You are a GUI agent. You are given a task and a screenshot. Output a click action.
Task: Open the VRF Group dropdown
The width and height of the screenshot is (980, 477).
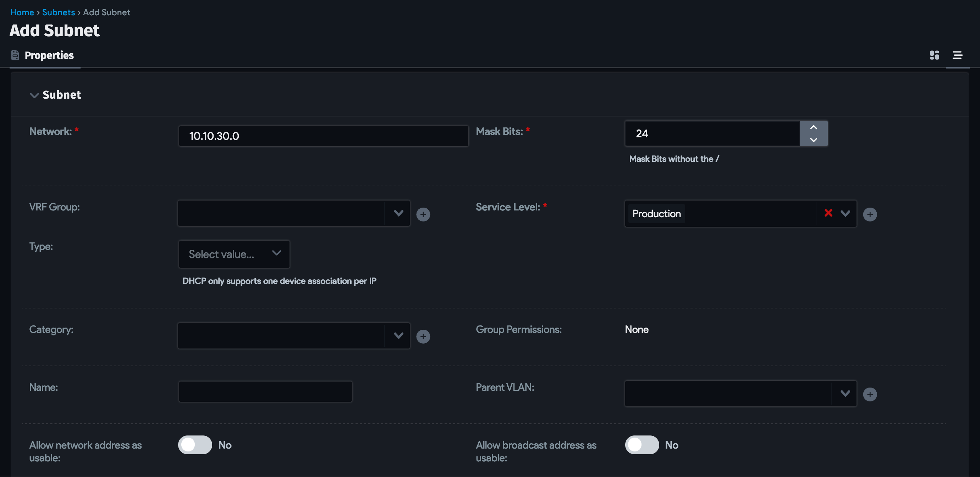point(398,213)
